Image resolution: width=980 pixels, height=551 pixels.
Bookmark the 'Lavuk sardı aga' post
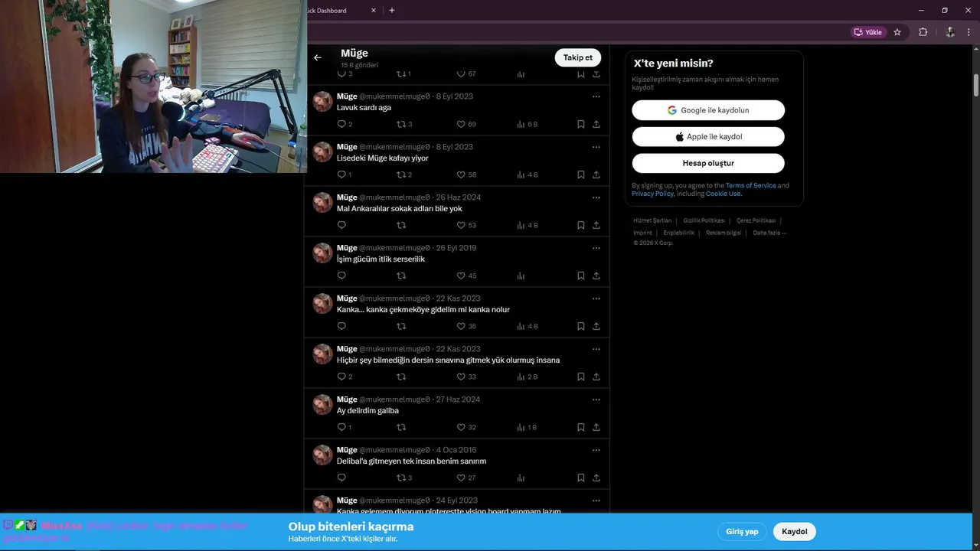coord(581,124)
